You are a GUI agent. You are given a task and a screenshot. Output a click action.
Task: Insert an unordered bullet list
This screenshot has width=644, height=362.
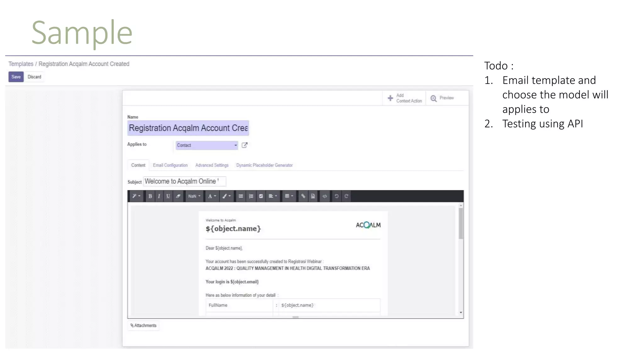coord(241,196)
